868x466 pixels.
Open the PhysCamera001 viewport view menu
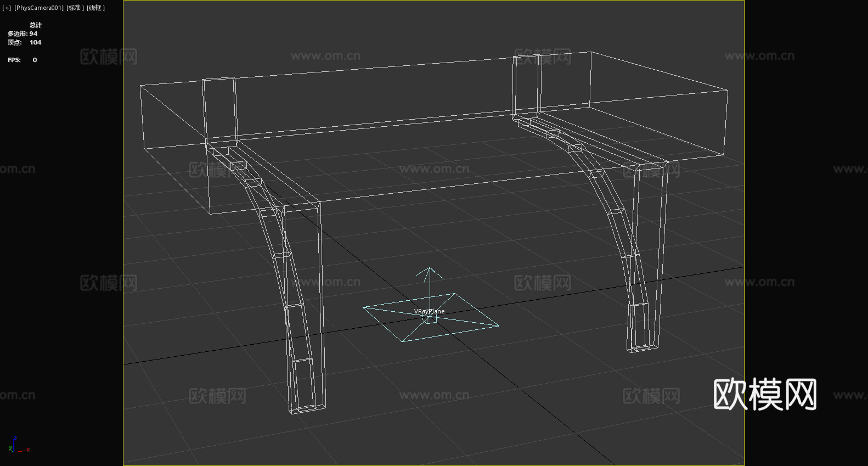tap(38, 8)
